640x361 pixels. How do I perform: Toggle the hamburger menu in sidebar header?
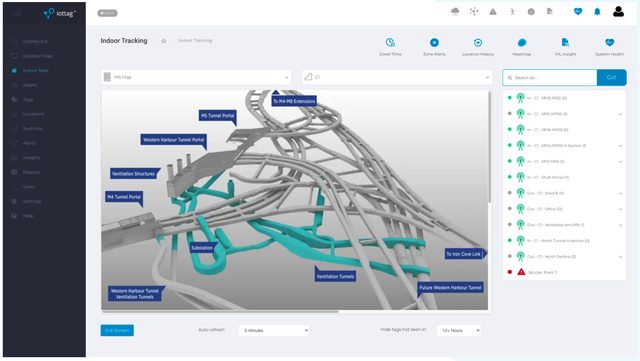tap(17, 13)
